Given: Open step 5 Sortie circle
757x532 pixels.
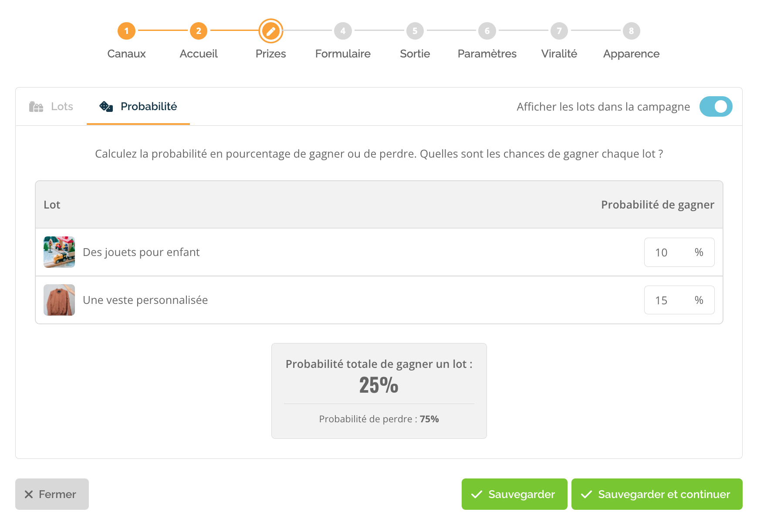Looking at the screenshot, I should [415, 31].
